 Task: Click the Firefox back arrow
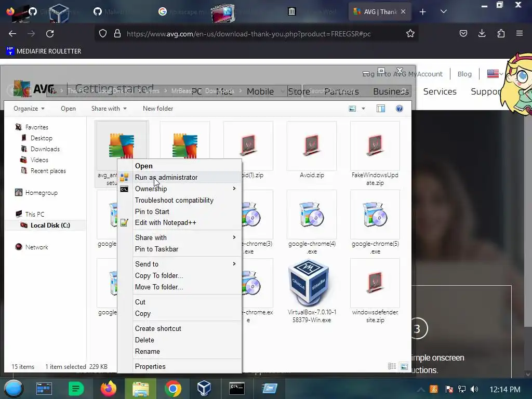pos(12,34)
